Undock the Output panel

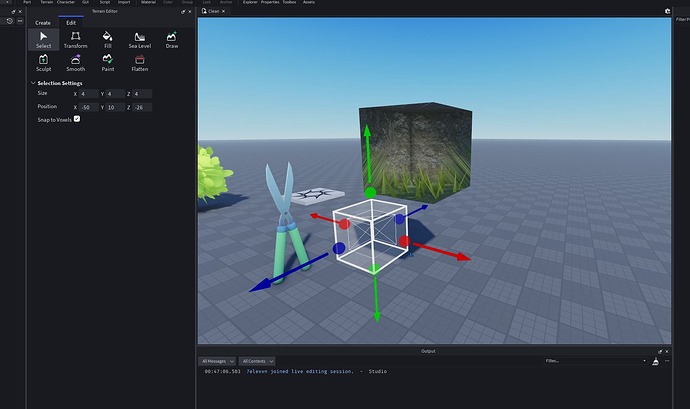[x=660, y=351]
